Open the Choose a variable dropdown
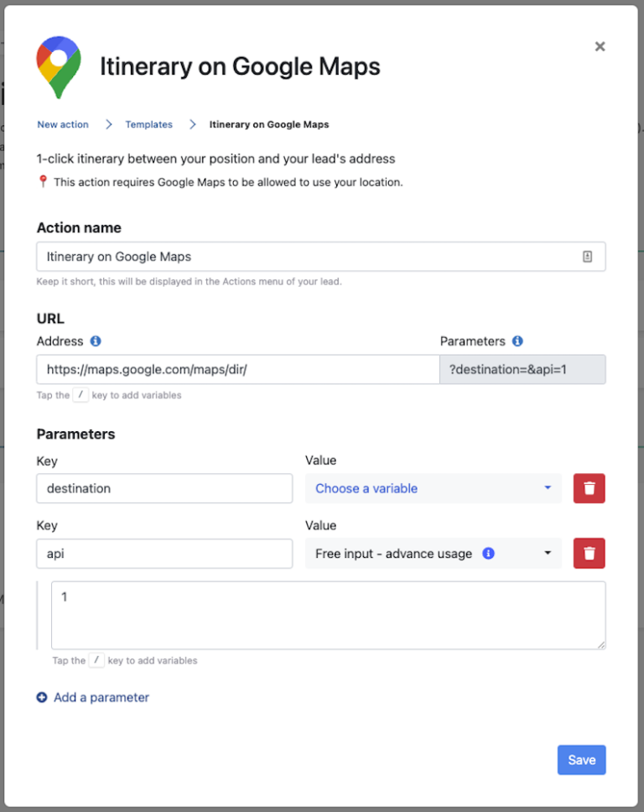The image size is (644, 812). tap(433, 488)
